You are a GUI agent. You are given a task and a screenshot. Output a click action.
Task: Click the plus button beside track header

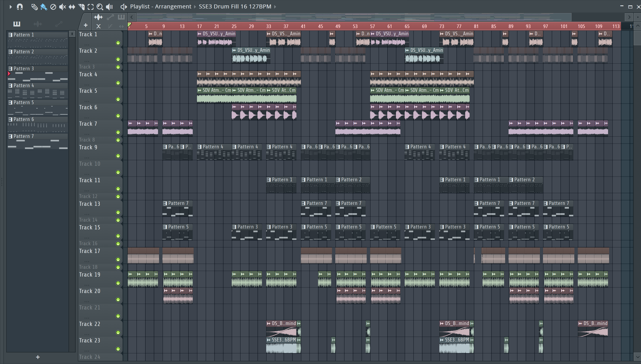click(x=85, y=25)
